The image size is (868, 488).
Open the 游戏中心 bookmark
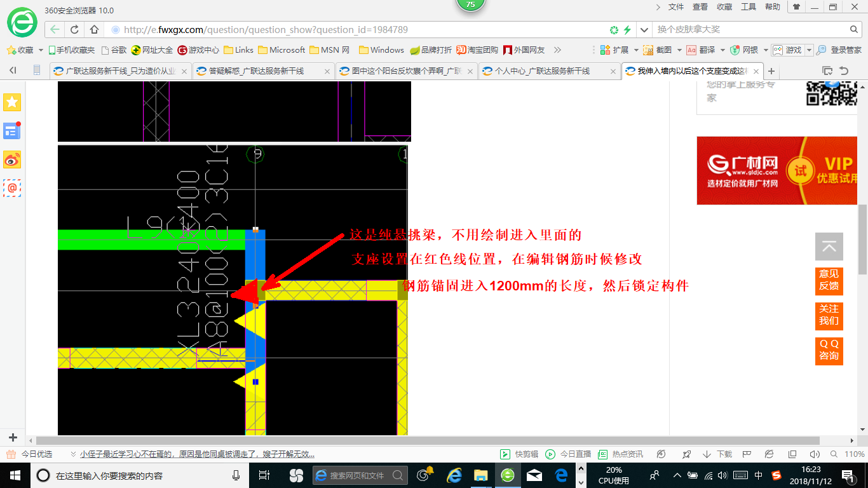coord(198,50)
